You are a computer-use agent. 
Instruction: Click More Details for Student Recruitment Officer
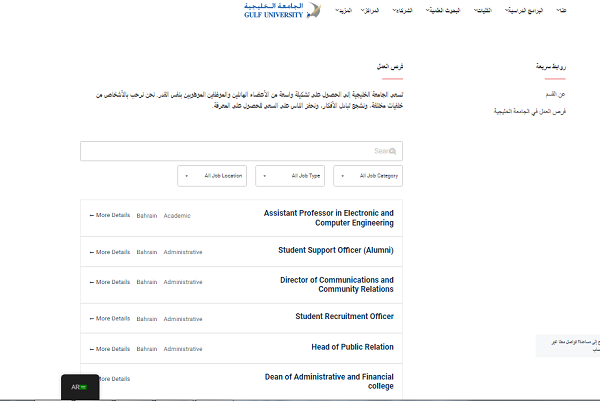(x=110, y=319)
